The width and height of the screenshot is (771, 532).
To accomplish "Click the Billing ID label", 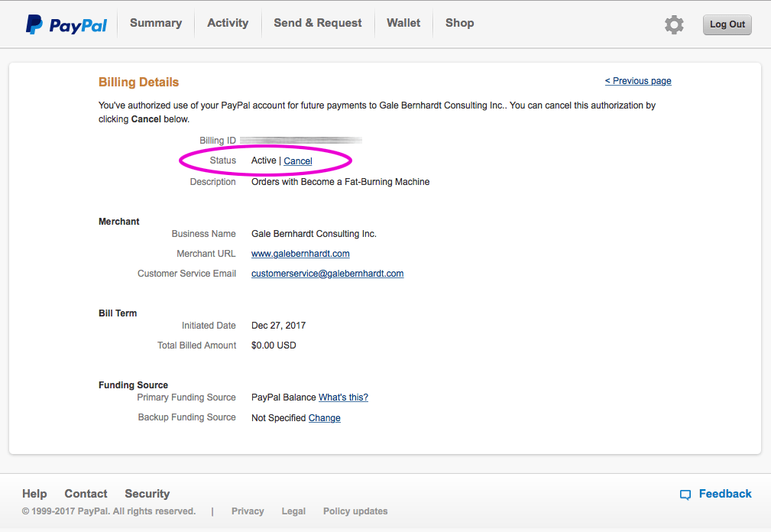I will click(217, 141).
